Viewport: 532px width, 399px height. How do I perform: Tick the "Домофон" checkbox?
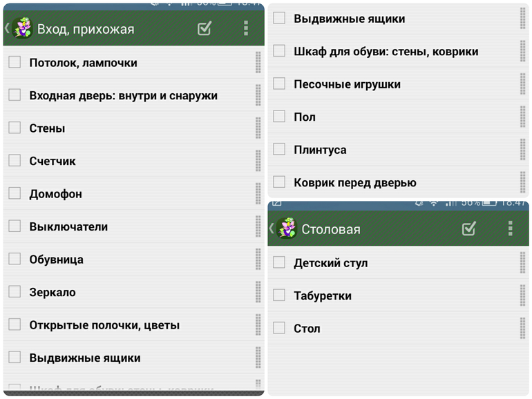15,194
